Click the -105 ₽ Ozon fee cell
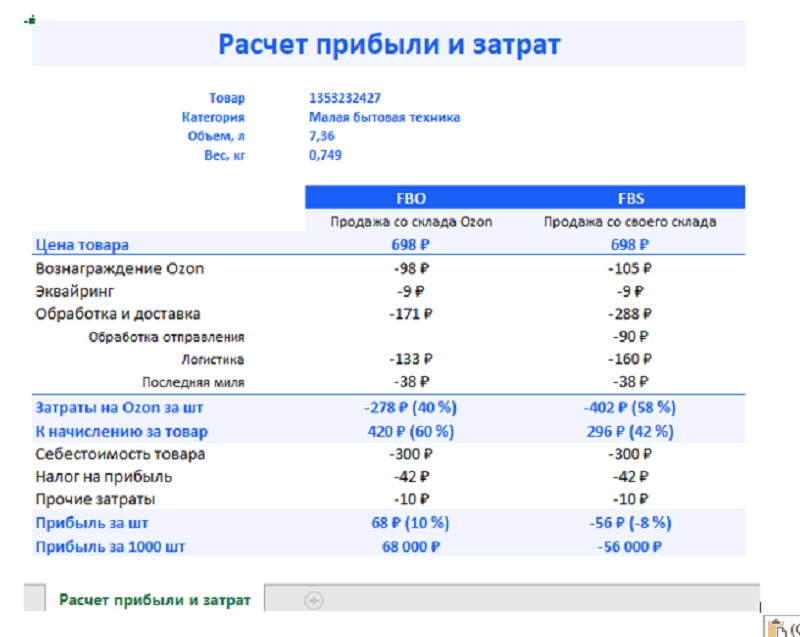This screenshot has width=800, height=637. coord(630,269)
